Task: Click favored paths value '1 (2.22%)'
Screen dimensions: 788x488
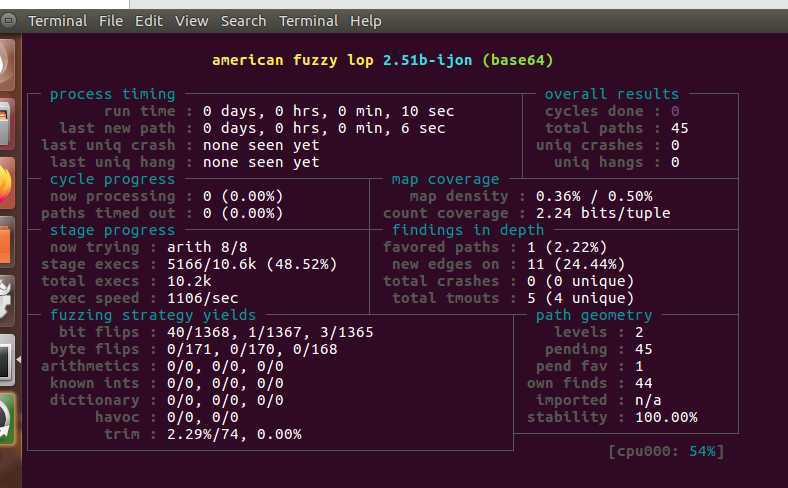Action: [x=567, y=247]
